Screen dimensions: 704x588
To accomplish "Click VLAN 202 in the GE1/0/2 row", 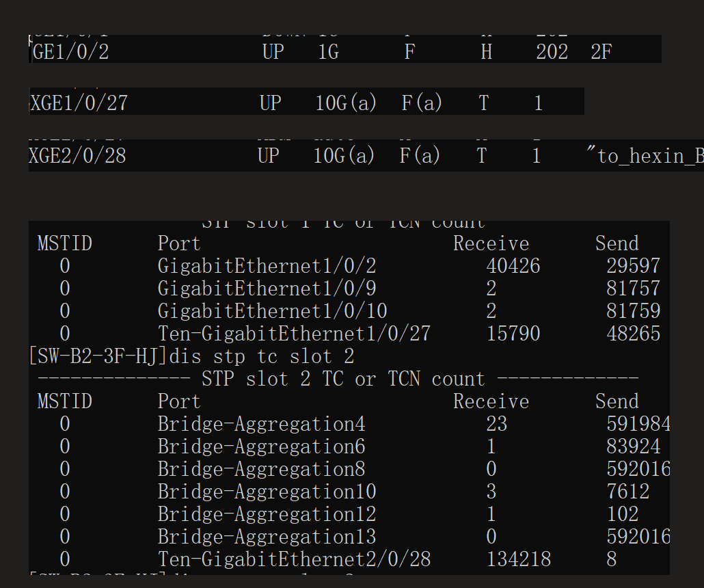I will 552,52.
